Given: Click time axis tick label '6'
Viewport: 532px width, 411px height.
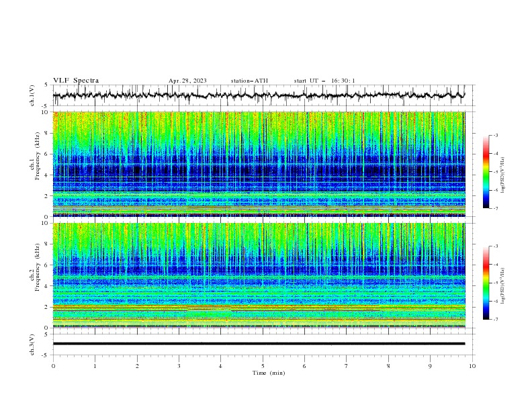Looking at the screenshot, I should [304, 366].
